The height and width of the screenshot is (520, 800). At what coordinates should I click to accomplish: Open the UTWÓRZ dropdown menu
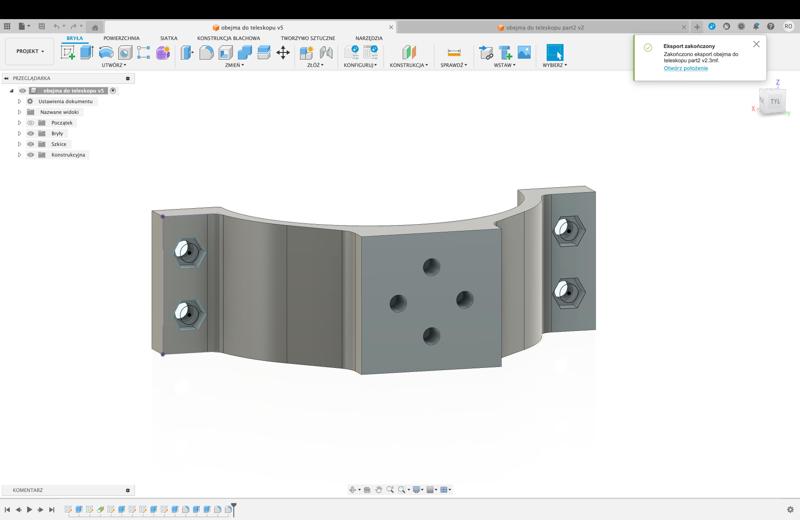pos(113,65)
